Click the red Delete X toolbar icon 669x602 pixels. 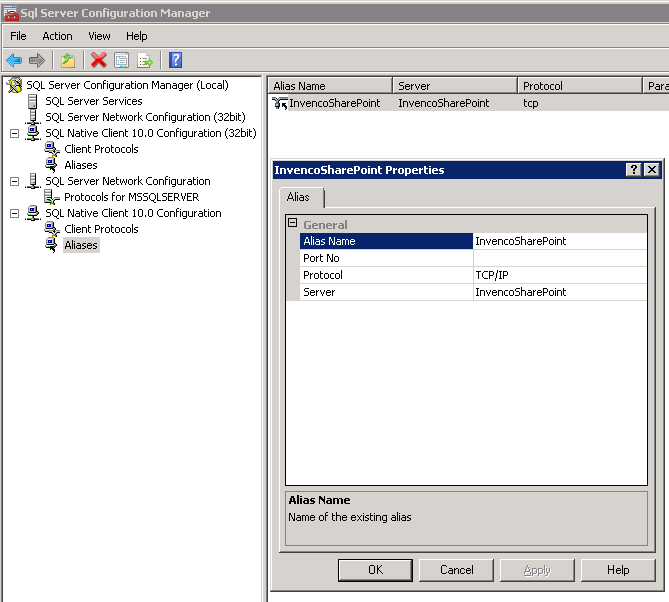tap(98, 60)
